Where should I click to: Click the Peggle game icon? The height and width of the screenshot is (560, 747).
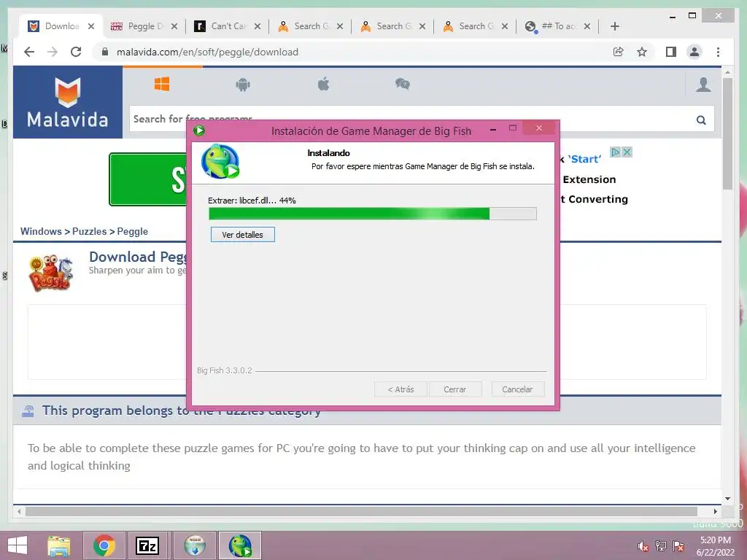coord(50,273)
